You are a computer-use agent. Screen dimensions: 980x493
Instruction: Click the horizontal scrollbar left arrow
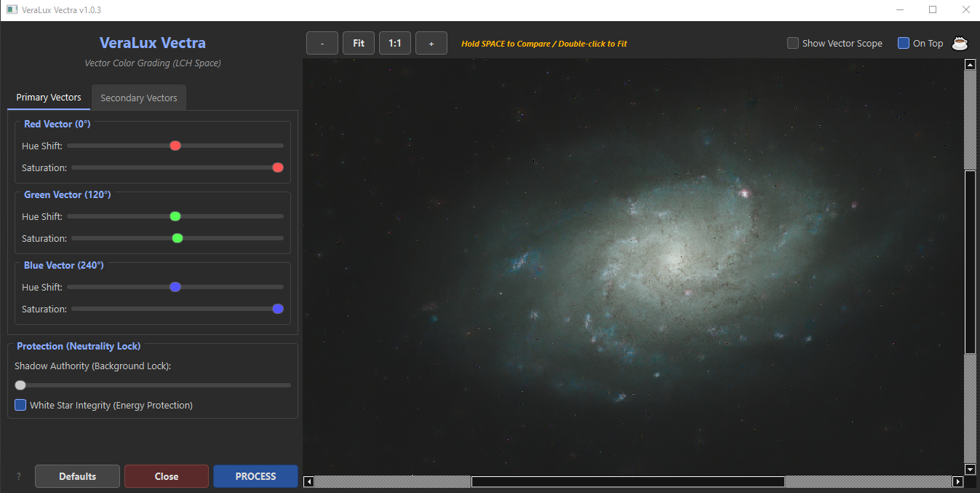pos(308,481)
